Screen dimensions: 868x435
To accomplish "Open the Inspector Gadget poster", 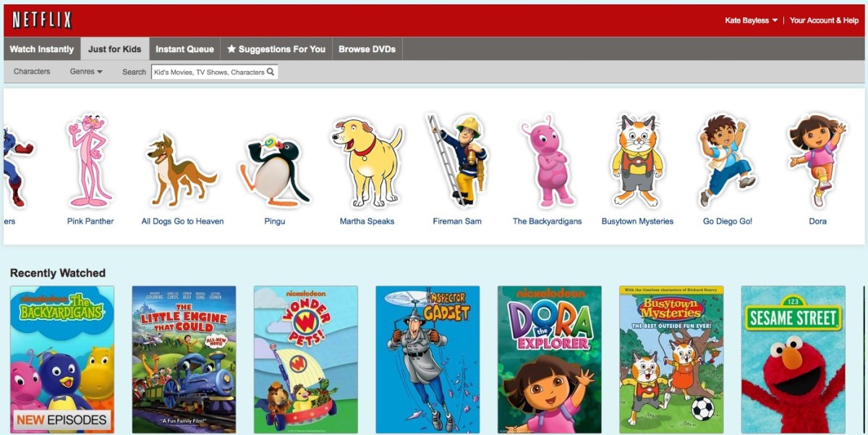I will click(427, 360).
